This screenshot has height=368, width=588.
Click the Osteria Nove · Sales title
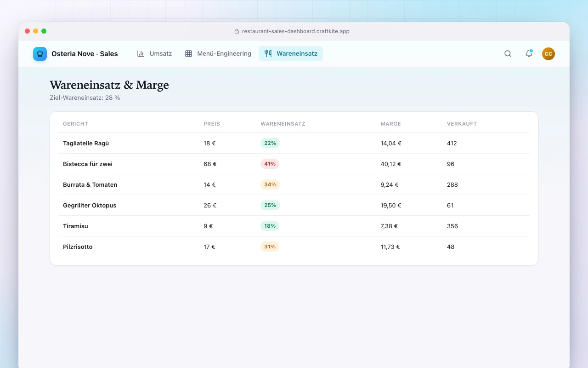click(x=85, y=54)
